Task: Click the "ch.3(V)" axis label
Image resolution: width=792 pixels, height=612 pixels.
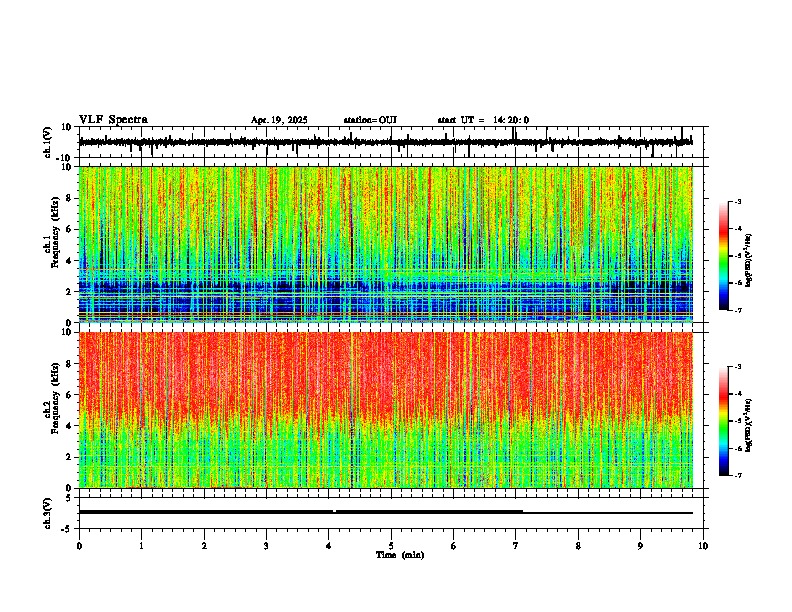Action: 48,513
